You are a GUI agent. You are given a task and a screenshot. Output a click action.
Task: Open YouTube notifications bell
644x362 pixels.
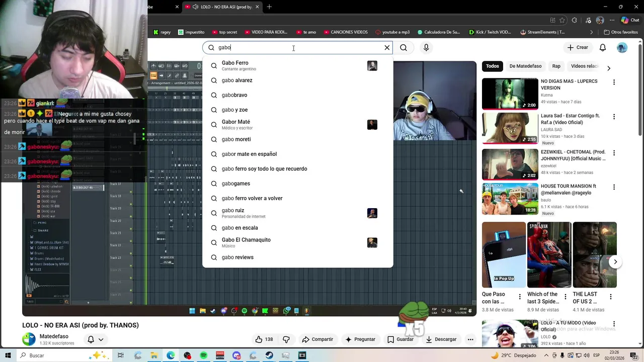point(603,47)
